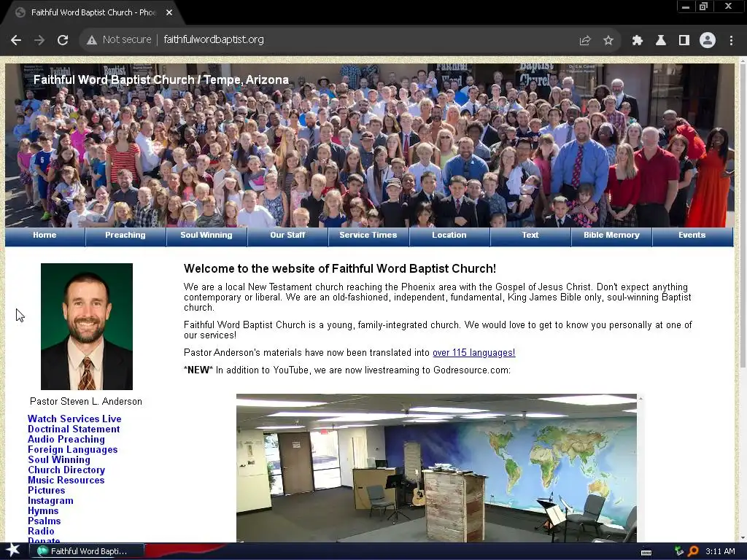Go back using the browser back arrow
The width and height of the screenshot is (747, 560).
16,40
